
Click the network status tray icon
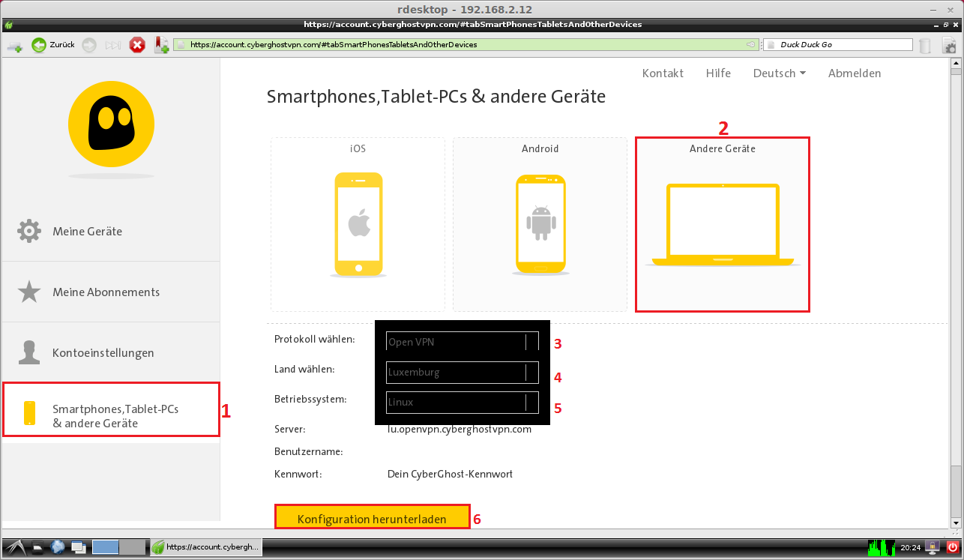933,547
